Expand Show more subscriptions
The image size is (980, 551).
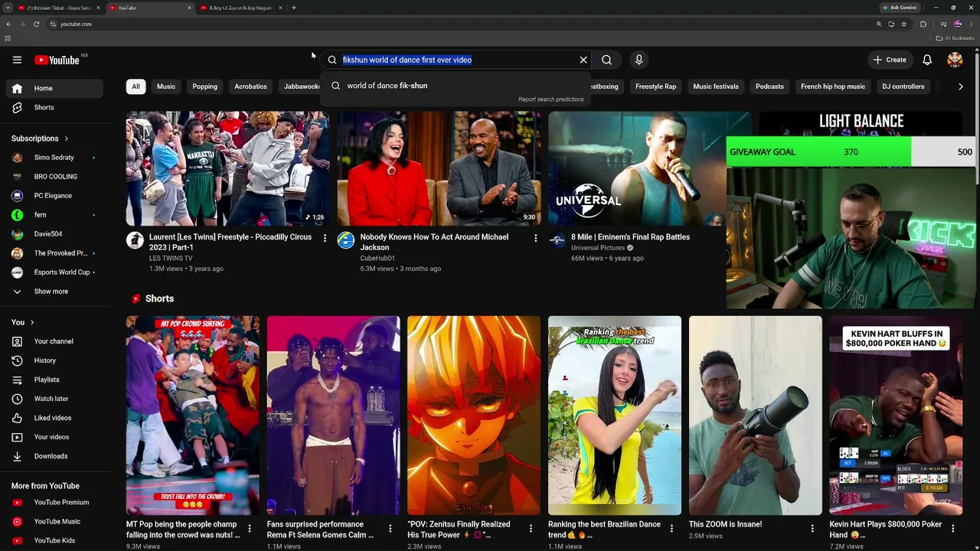(54, 292)
